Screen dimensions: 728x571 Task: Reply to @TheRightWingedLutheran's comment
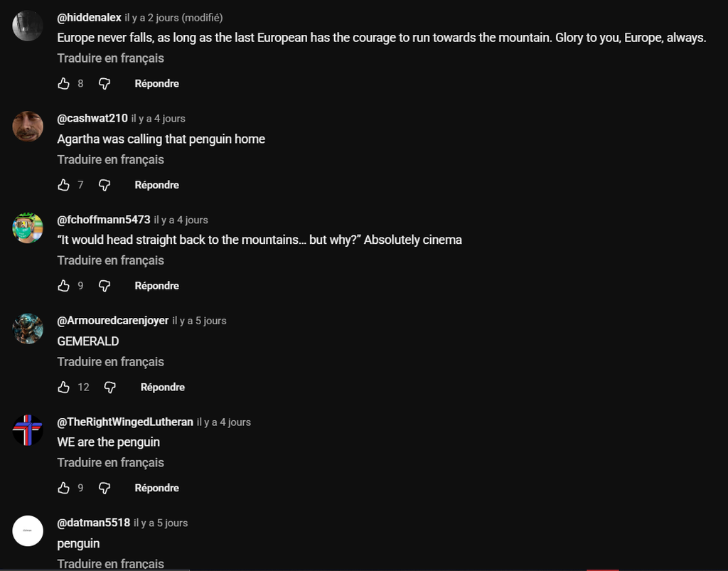click(156, 489)
